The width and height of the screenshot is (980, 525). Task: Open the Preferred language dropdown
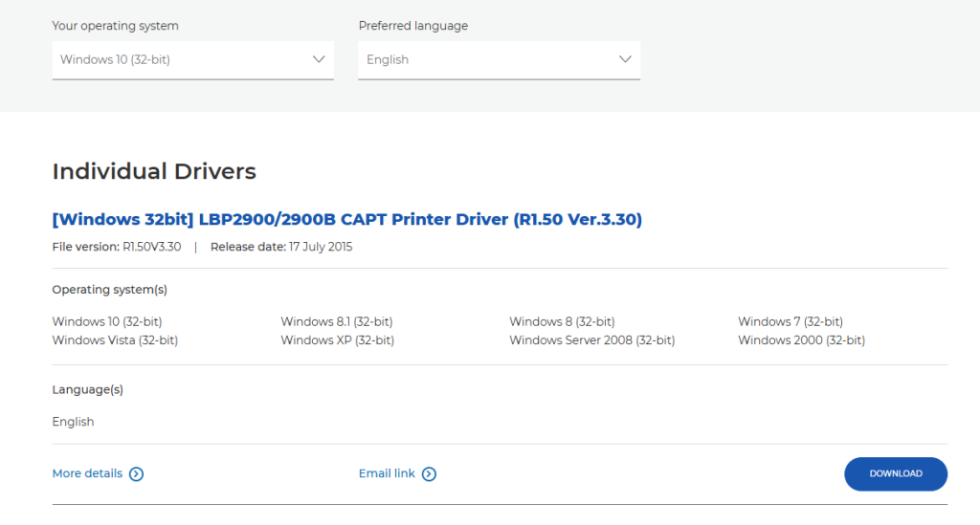pyautogui.click(x=499, y=60)
